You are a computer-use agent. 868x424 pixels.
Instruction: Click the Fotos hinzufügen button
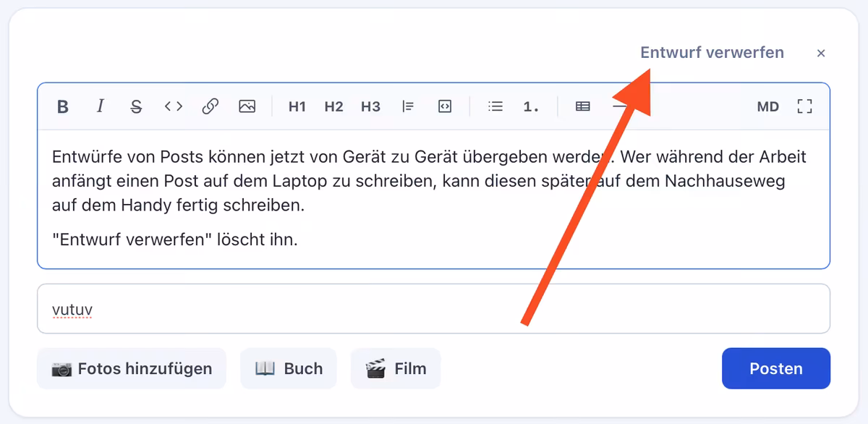click(132, 368)
